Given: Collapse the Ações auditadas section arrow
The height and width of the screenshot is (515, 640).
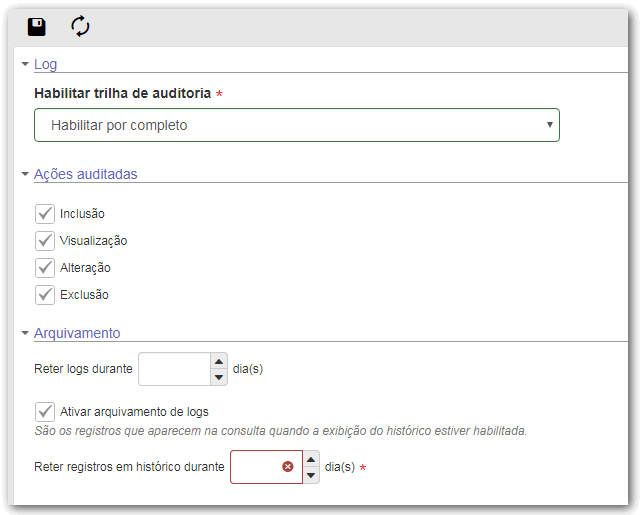Looking at the screenshot, I should pos(25,174).
